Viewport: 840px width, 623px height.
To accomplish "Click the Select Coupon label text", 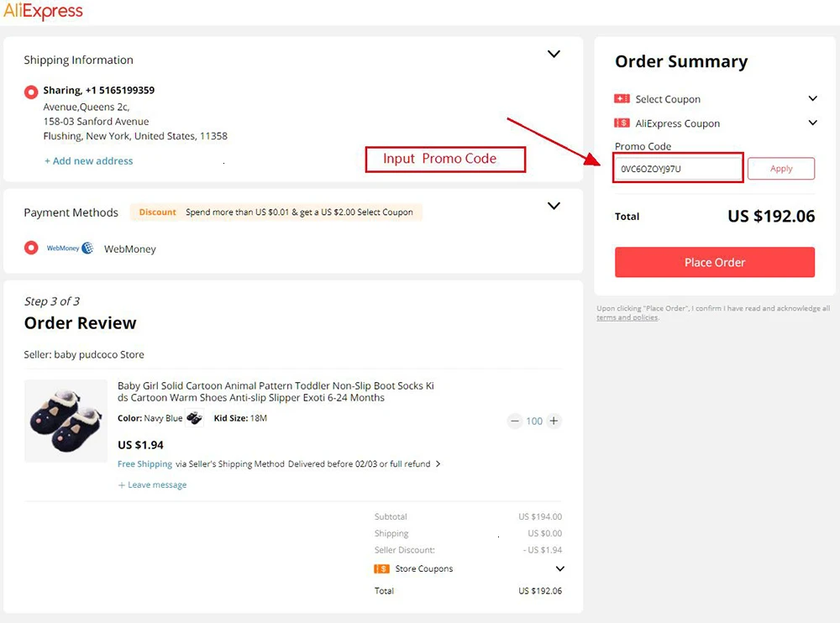I will (668, 99).
